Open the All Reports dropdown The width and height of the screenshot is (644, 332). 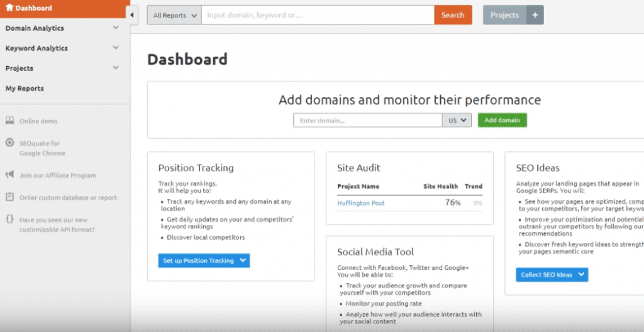click(175, 15)
